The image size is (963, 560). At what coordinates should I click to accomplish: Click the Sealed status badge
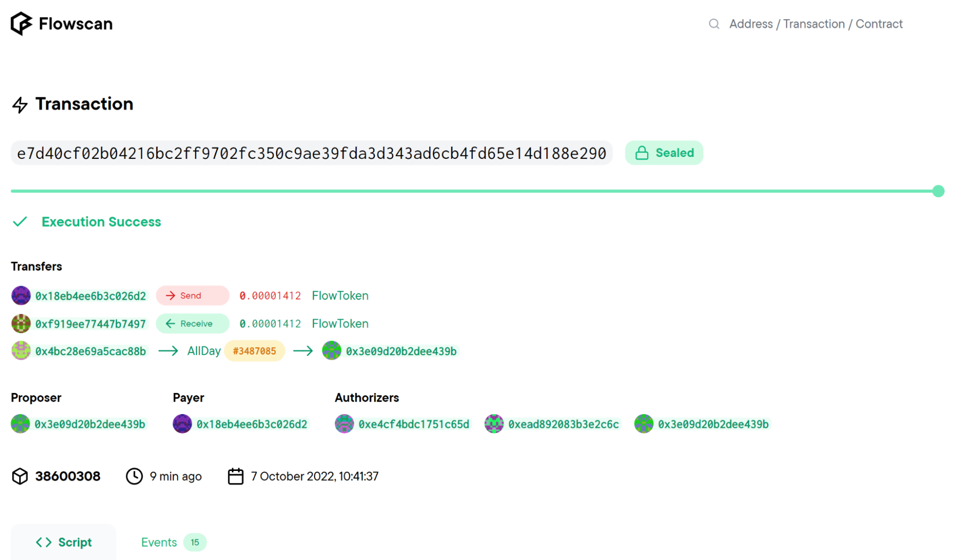click(663, 153)
